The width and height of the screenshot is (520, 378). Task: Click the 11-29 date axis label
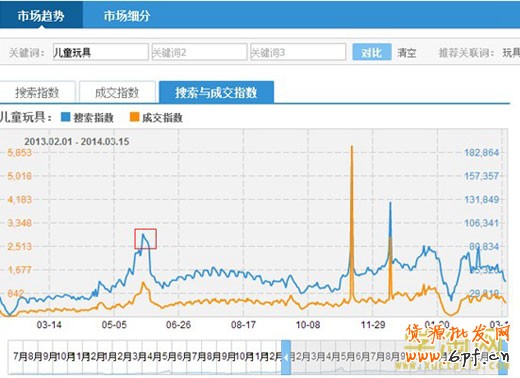pyautogui.click(x=373, y=325)
